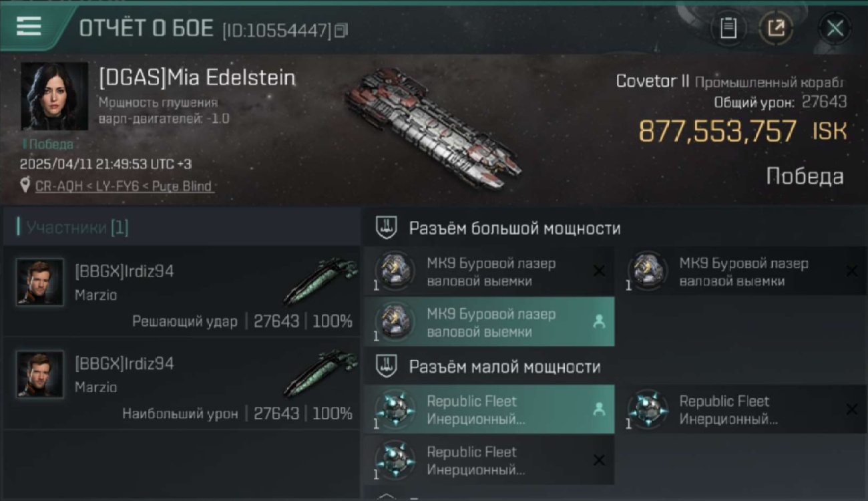868x501 pixels.
Task: Open Mia Edelstein's portrait
Action: pyautogui.click(x=55, y=96)
